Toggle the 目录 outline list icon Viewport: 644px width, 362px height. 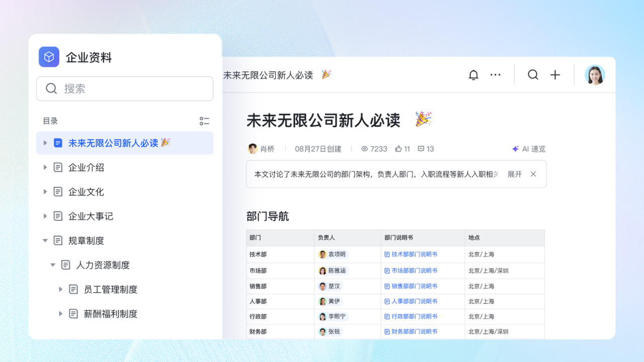[204, 121]
